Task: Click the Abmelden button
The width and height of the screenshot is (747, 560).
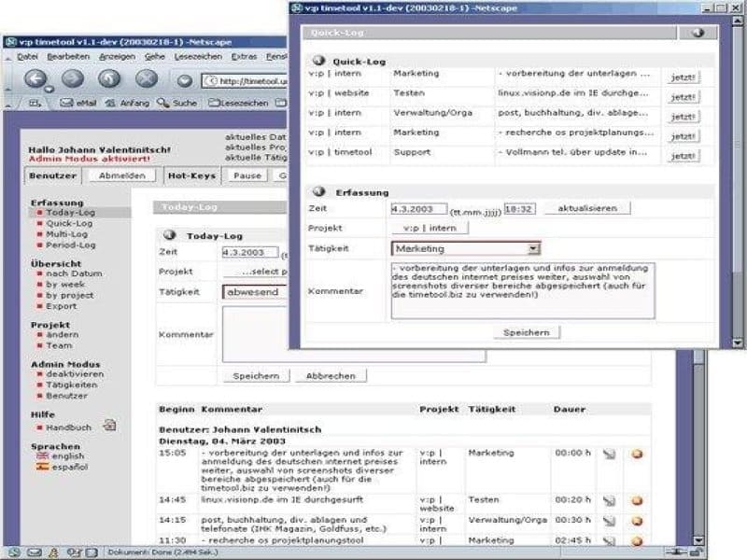Action: coord(121,175)
